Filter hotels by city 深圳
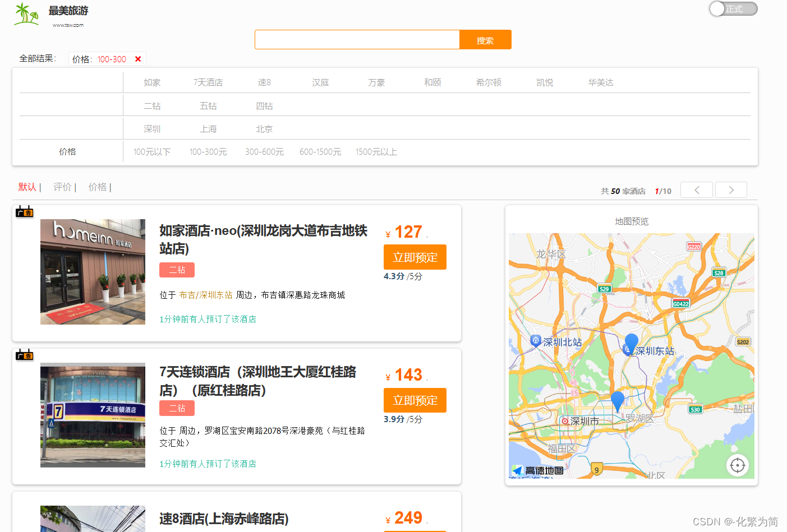 (152, 129)
